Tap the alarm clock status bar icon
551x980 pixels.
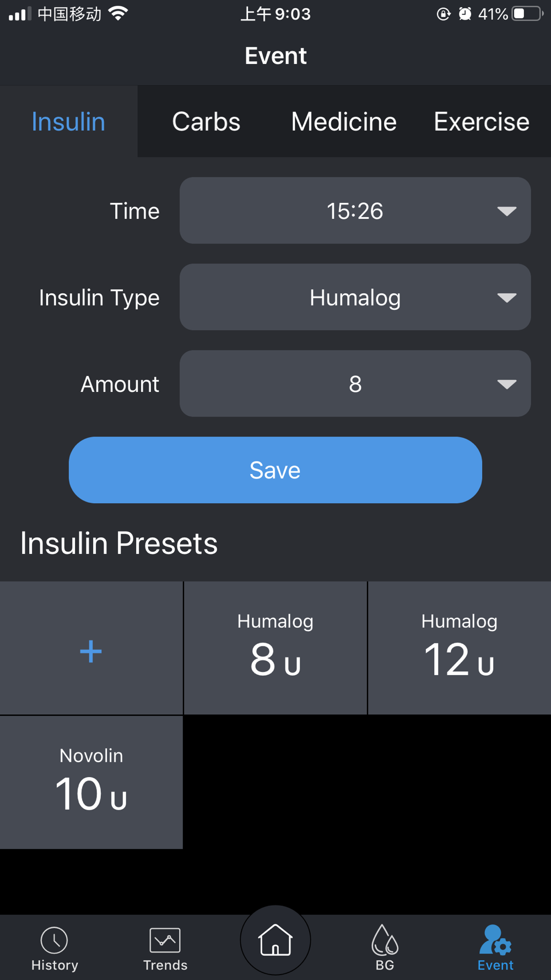465,14
